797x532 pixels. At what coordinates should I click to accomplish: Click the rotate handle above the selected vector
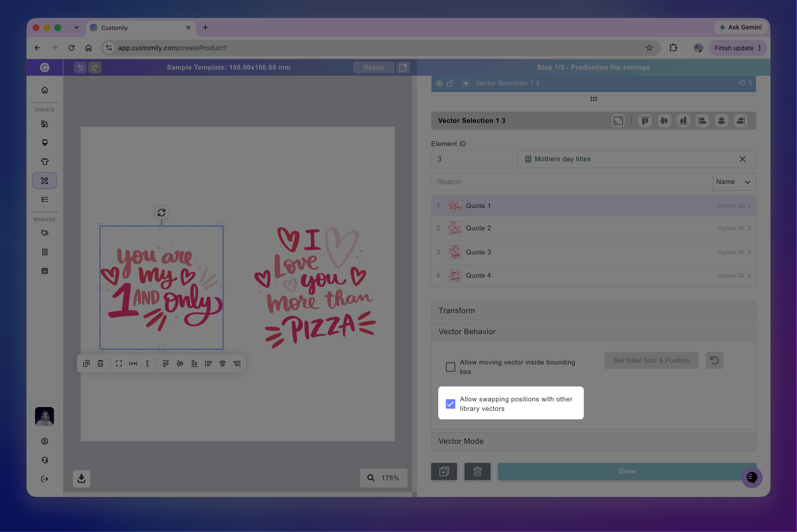[161, 212]
